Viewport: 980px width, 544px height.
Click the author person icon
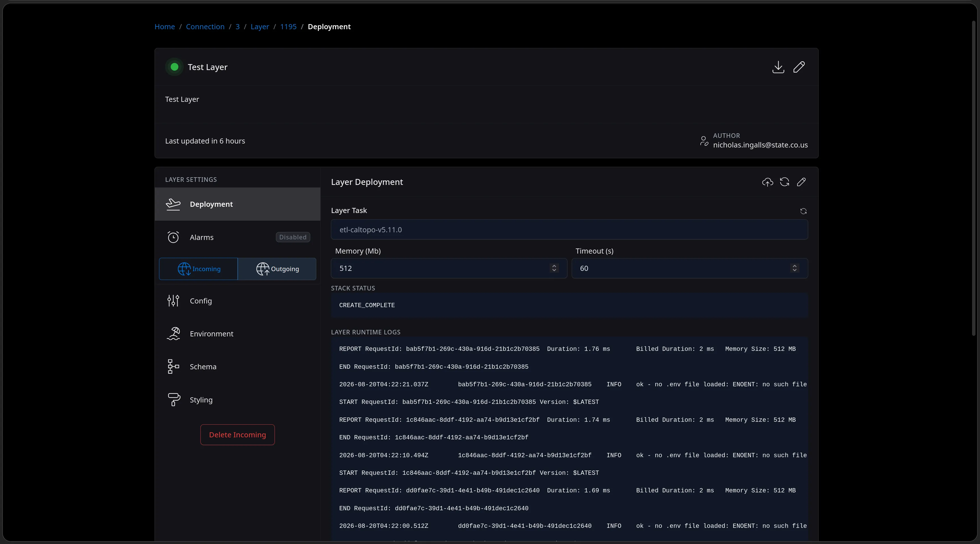coord(704,141)
